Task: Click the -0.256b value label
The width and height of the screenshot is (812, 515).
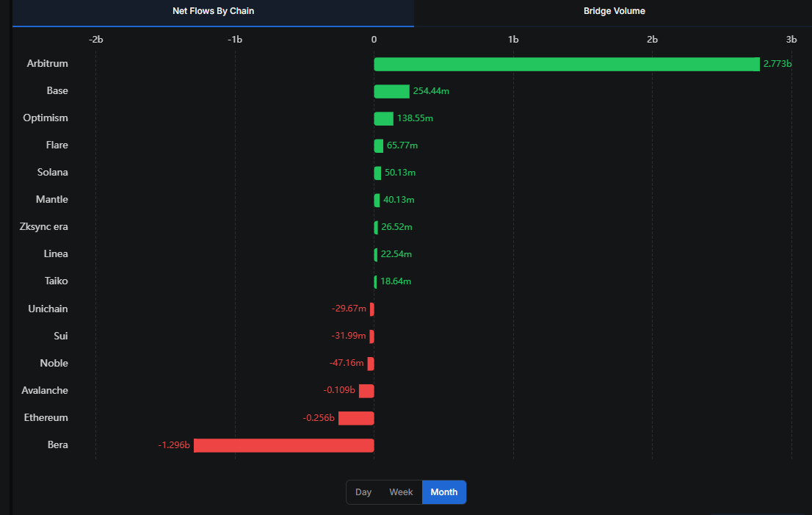Action: tap(319, 418)
